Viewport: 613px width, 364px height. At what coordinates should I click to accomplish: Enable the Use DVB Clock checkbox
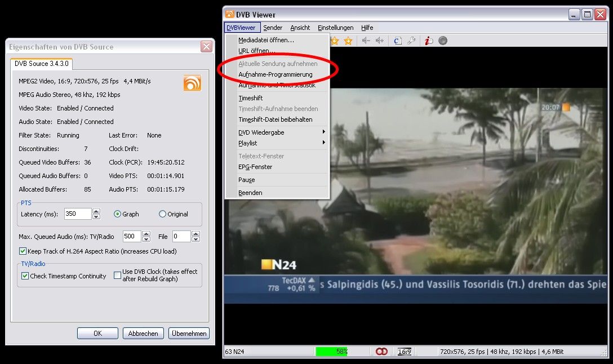[117, 276]
